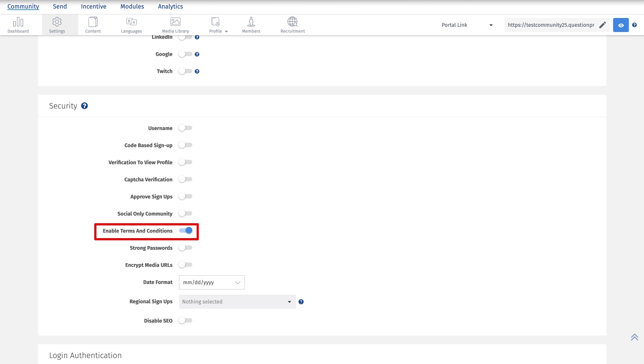The height and width of the screenshot is (364, 644).
Task: Enable Code Based Sign-up switch
Action: click(x=185, y=145)
